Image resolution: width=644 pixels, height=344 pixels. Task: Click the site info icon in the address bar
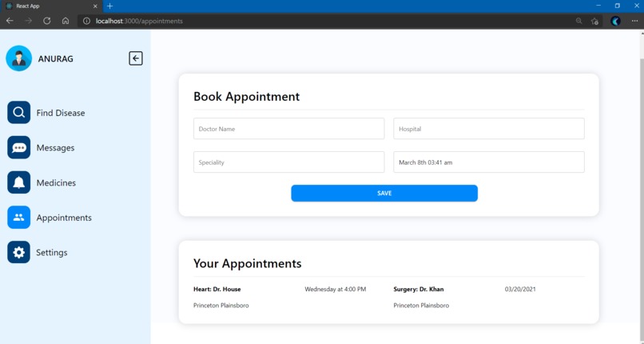tap(86, 21)
